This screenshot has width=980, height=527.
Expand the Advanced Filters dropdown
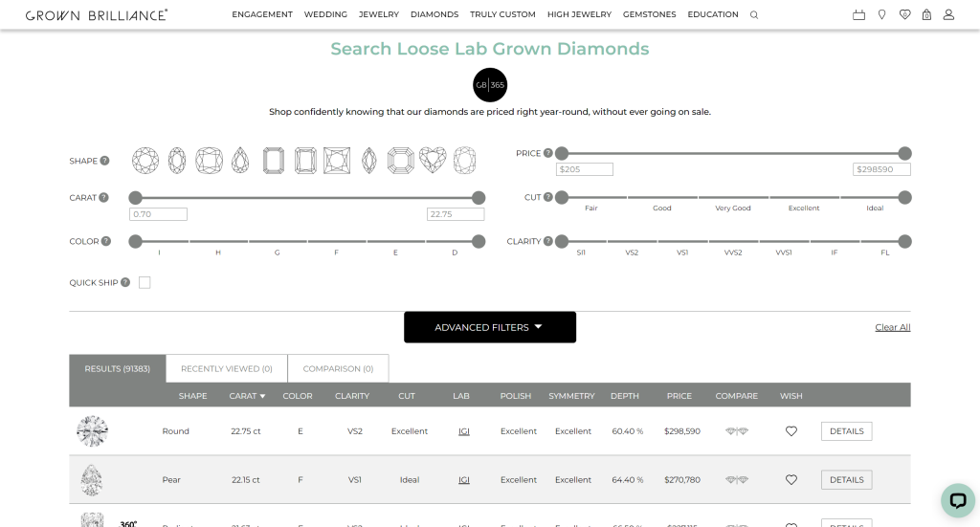[490, 327]
